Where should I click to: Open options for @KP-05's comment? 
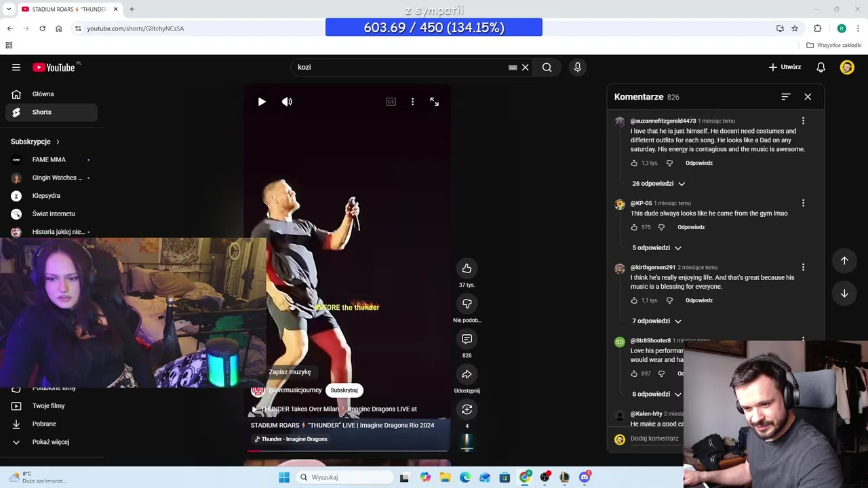803,203
